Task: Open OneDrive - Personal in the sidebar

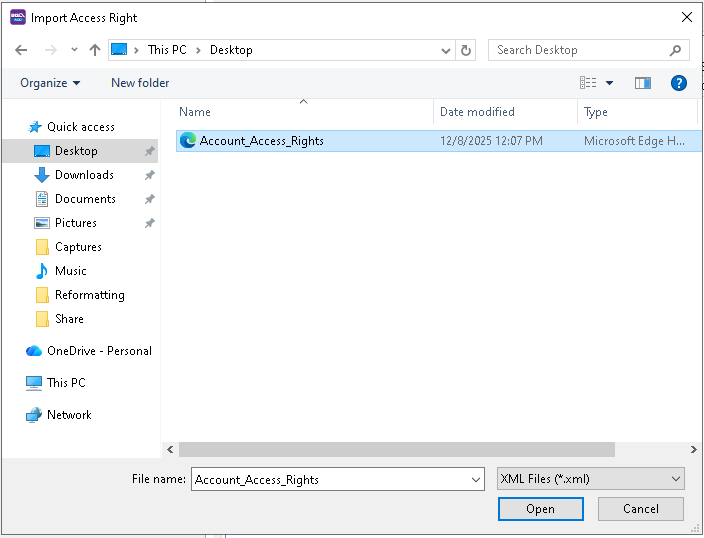Action: click(x=99, y=351)
